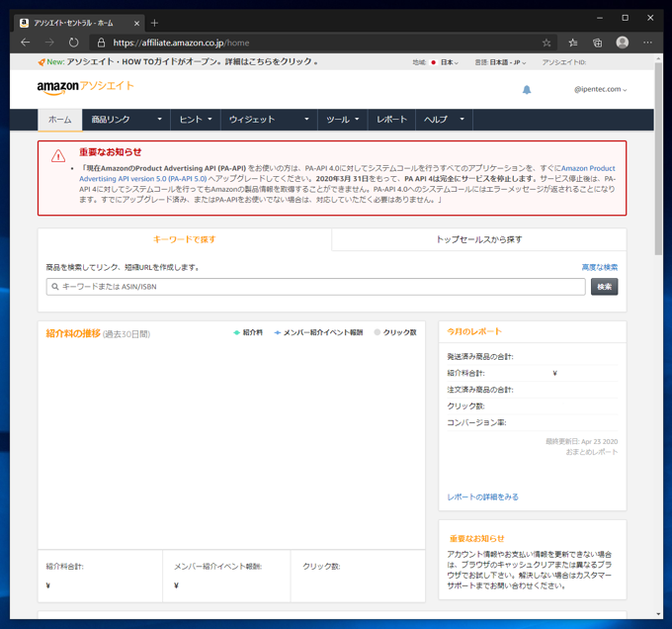
Task: Expand the ヘルプ menu
Action: (x=444, y=120)
